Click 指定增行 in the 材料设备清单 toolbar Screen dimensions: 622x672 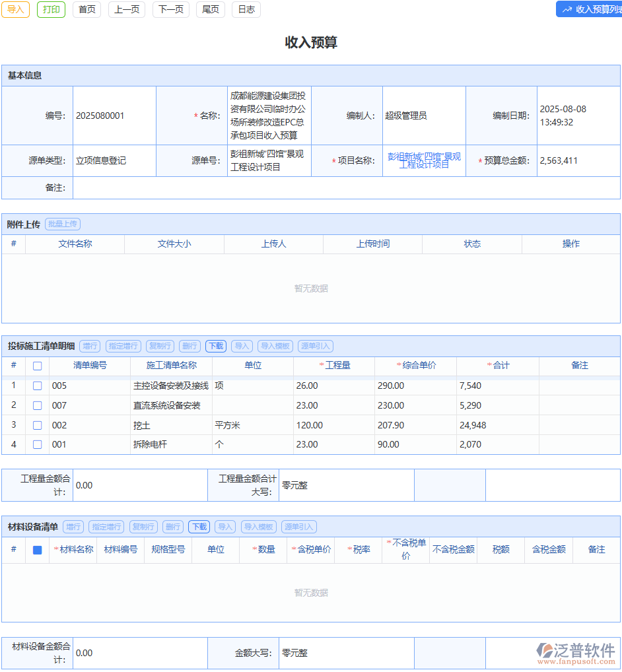pyautogui.click(x=106, y=526)
